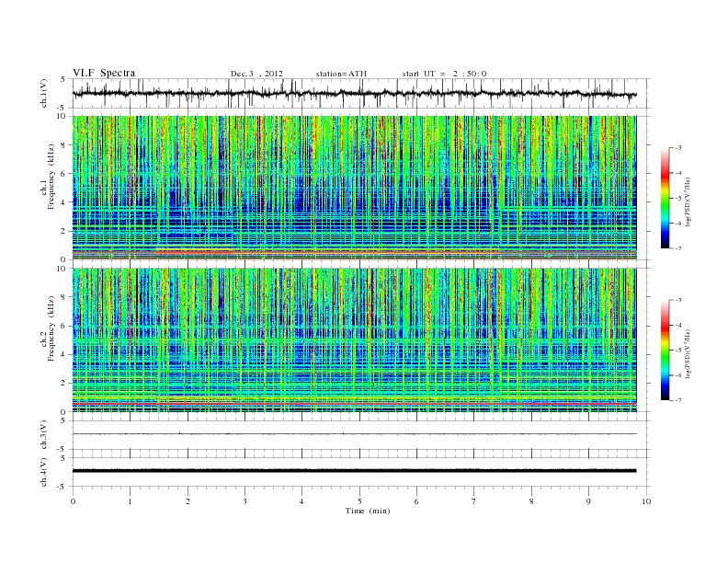
Task: Click the "-7" value on ch.1 color bar
Action: click(678, 248)
